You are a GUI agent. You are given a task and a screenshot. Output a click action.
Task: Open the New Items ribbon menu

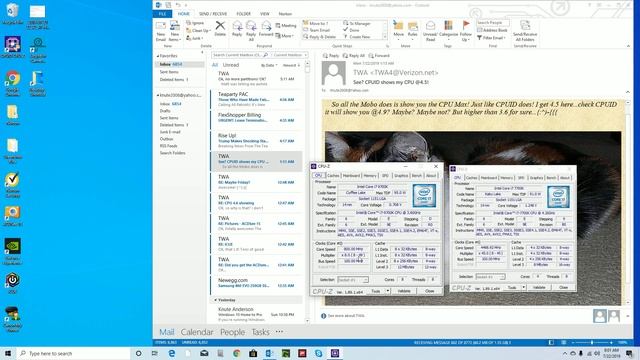175,31
